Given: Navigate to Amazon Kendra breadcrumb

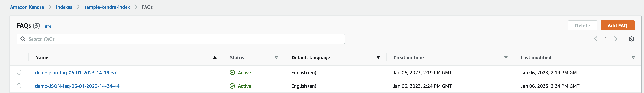Looking at the screenshot, I should (27, 7).
